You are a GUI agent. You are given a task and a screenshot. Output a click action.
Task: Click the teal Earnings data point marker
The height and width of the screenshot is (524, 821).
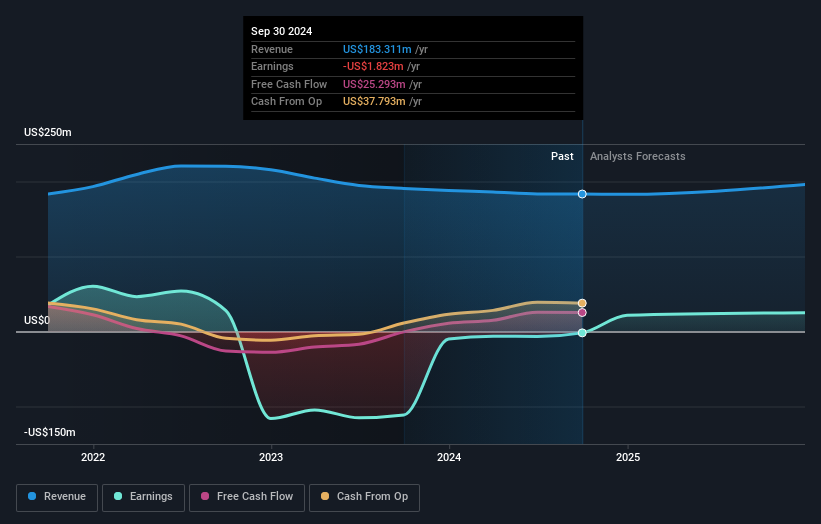pos(582,333)
